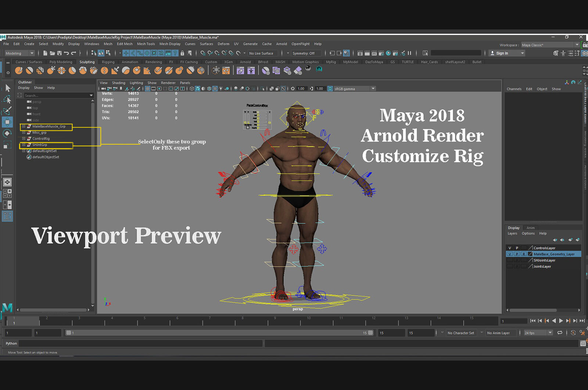588x390 pixels.
Task: Redo the action in status line
Action: (x=74, y=53)
